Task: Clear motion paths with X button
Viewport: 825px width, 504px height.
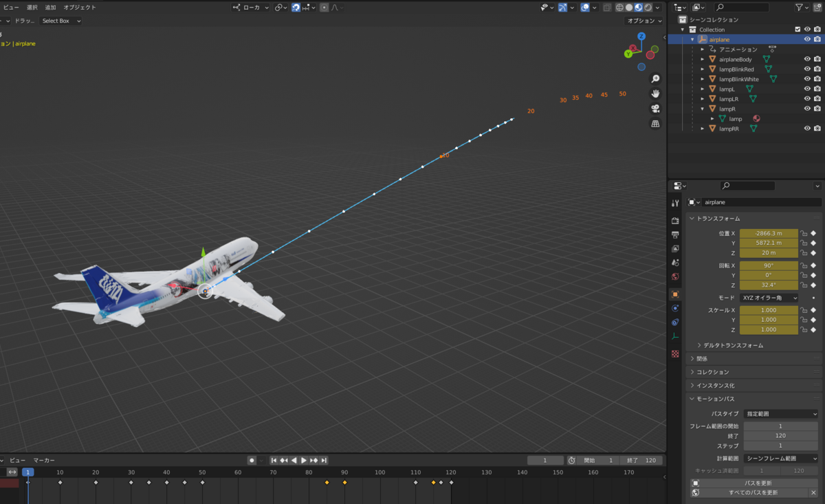Action: pyautogui.click(x=813, y=492)
